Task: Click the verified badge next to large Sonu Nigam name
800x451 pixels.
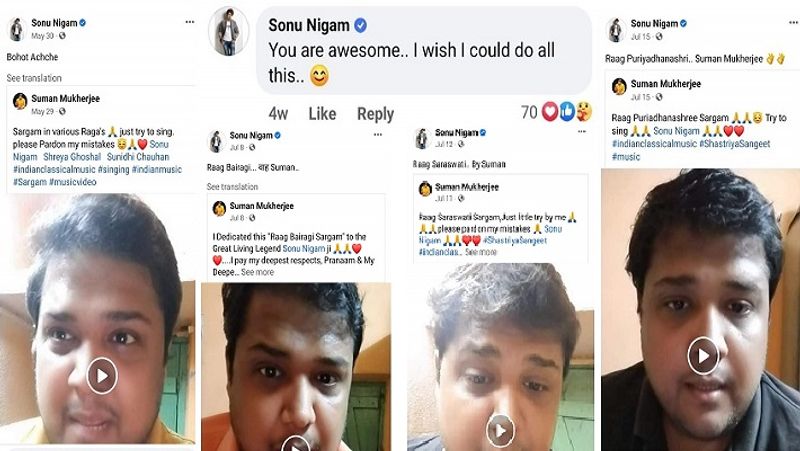Action: coord(360,24)
